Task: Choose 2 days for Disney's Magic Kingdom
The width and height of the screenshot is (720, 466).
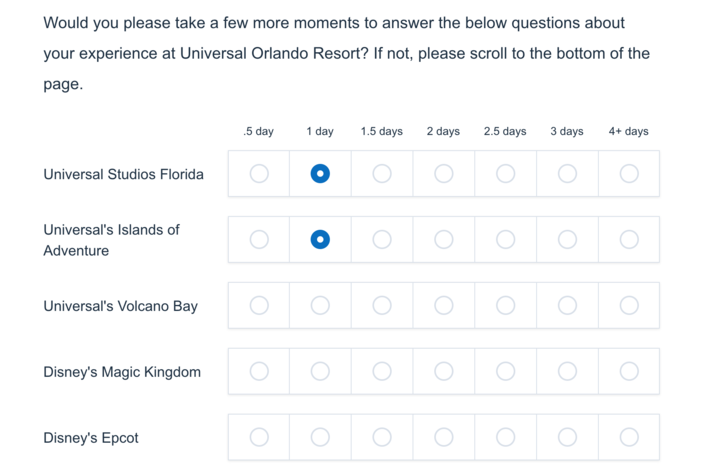Action: tap(444, 371)
